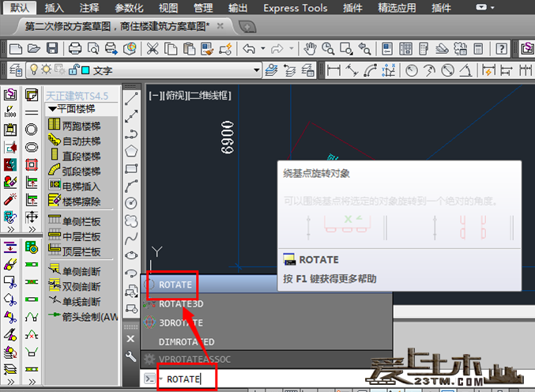Viewport: 535px width, 392px height.
Task: Click the Match Properties brush icon
Action: point(207,49)
